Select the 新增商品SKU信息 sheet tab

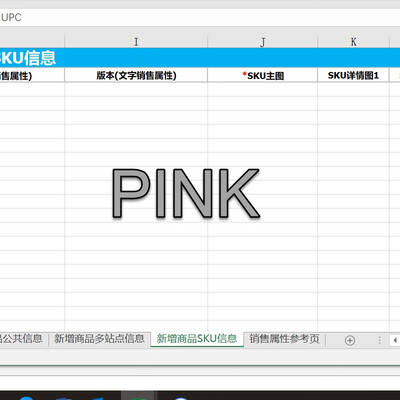(197, 339)
